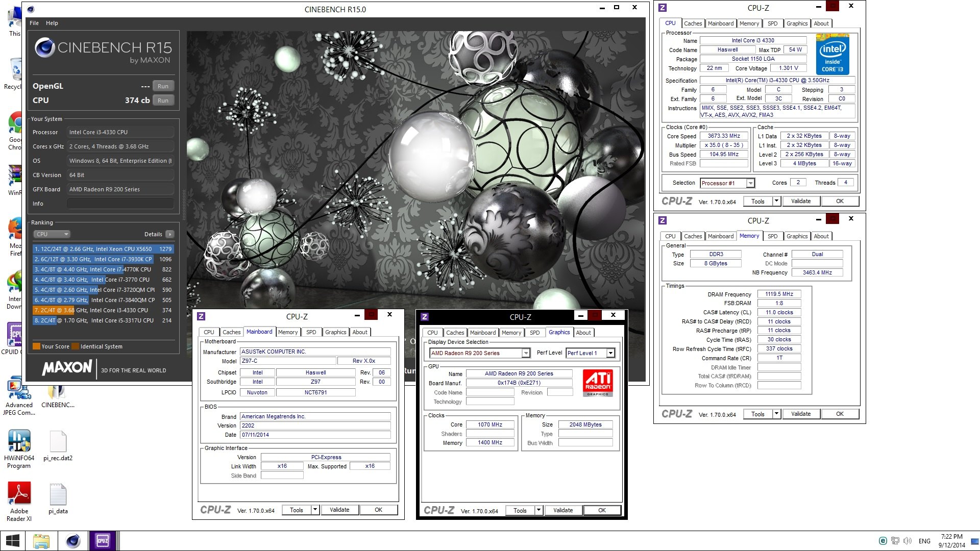Click ATI Radeon logo in Graphics window
This screenshot has width=980, height=551.
pyautogui.click(x=598, y=383)
